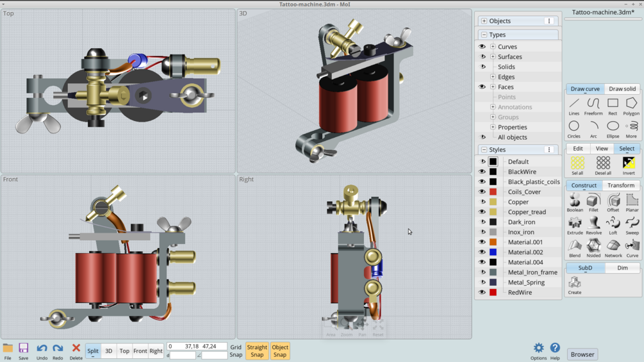The image size is (644, 362).
Task: Toggle Grid Snap button
Action: (x=236, y=351)
